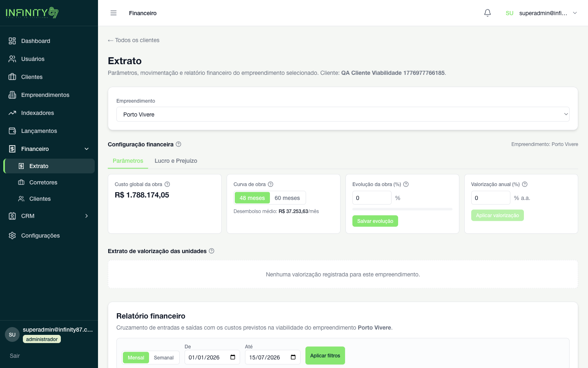Click the Extrato submenu icon

pos(21,166)
